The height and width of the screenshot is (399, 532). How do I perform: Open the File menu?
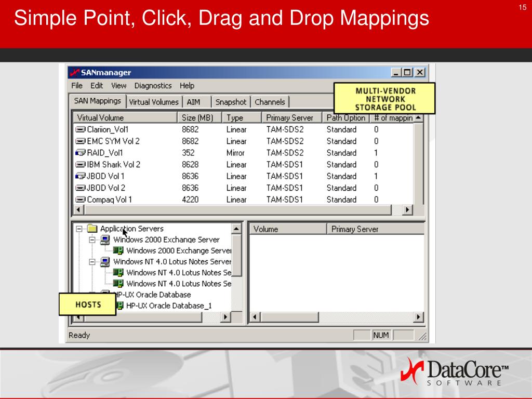coord(77,86)
